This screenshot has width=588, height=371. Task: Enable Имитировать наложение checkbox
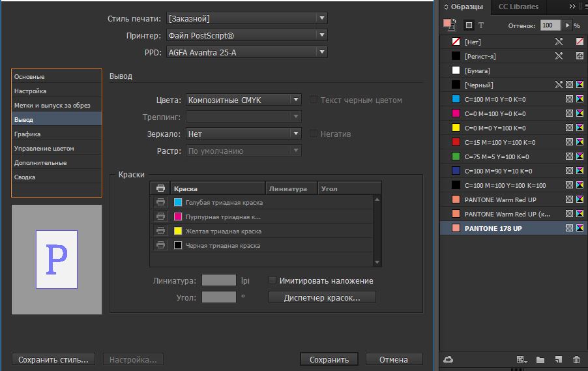point(273,280)
